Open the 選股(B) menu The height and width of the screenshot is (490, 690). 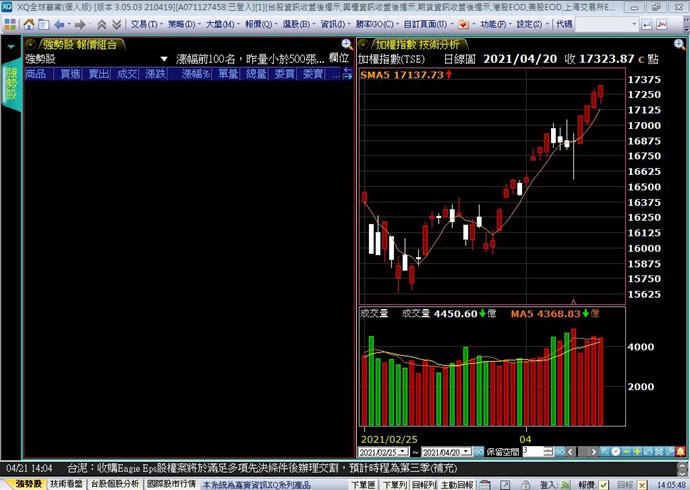[299, 25]
